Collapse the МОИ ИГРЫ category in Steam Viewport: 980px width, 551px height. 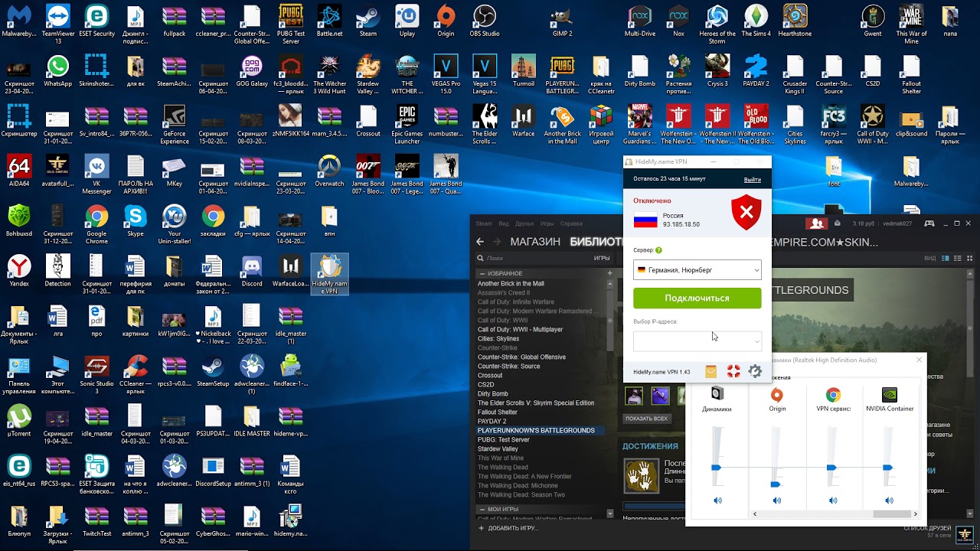pos(482,509)
